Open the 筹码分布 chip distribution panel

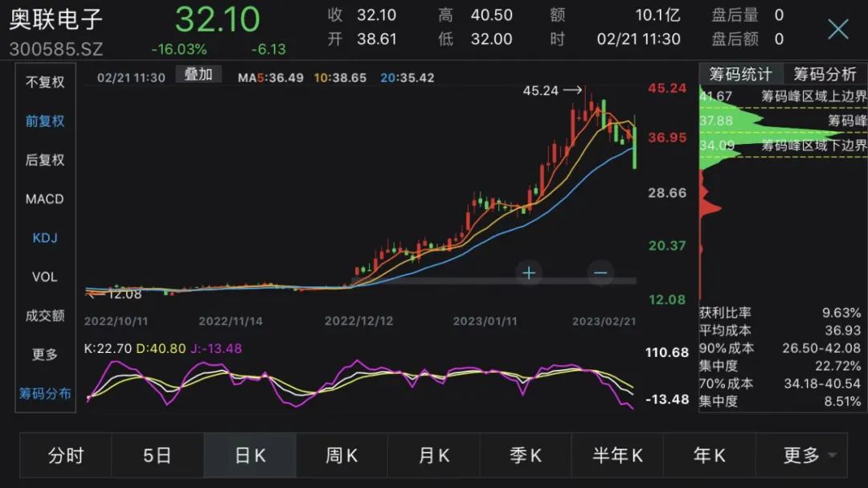click(x=43, y=395)
